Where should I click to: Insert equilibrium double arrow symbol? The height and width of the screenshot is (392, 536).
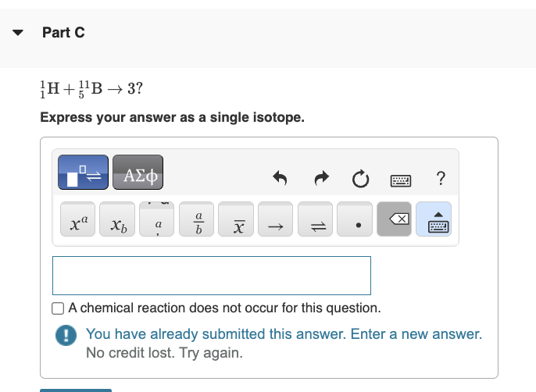pos(315,219)
